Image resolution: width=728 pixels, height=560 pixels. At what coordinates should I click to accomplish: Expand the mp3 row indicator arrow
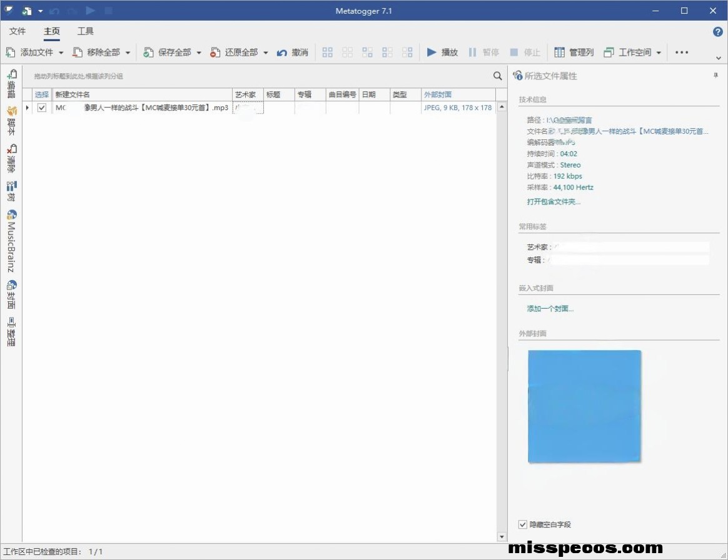pyautogui.click(x=28, y=107)
